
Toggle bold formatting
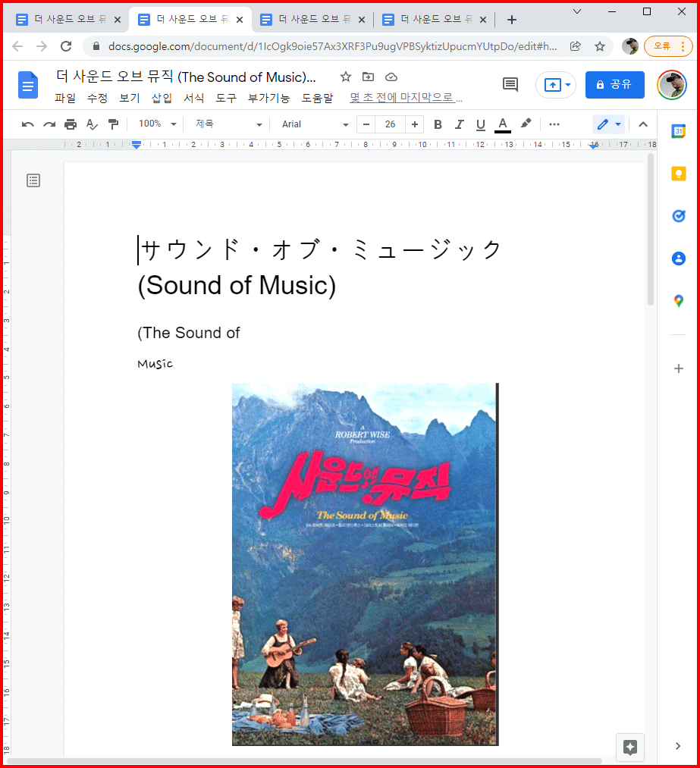coord(438,124)
